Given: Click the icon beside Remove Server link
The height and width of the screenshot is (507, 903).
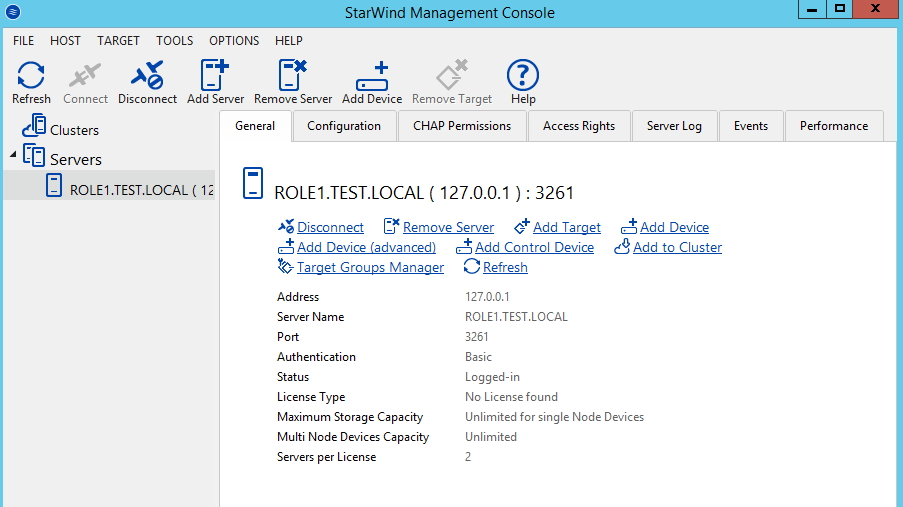Looking at the screenshot, I should click(x=392, y=226).
